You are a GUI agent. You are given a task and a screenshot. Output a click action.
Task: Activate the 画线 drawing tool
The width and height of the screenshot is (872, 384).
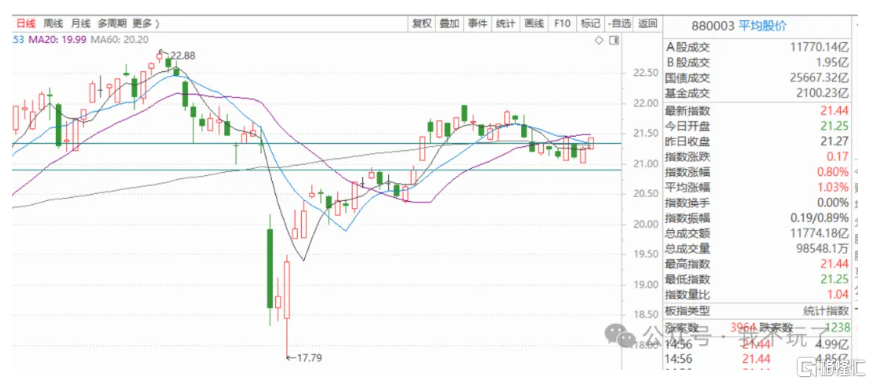pos(534,23)
